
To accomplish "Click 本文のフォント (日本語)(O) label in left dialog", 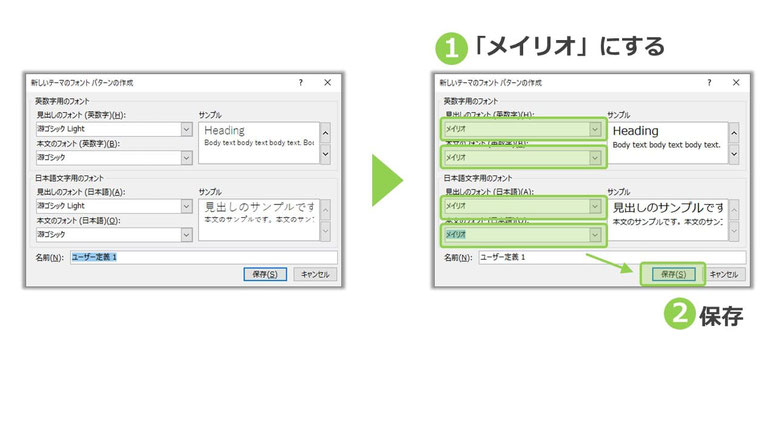I will (x=79, y=221).
